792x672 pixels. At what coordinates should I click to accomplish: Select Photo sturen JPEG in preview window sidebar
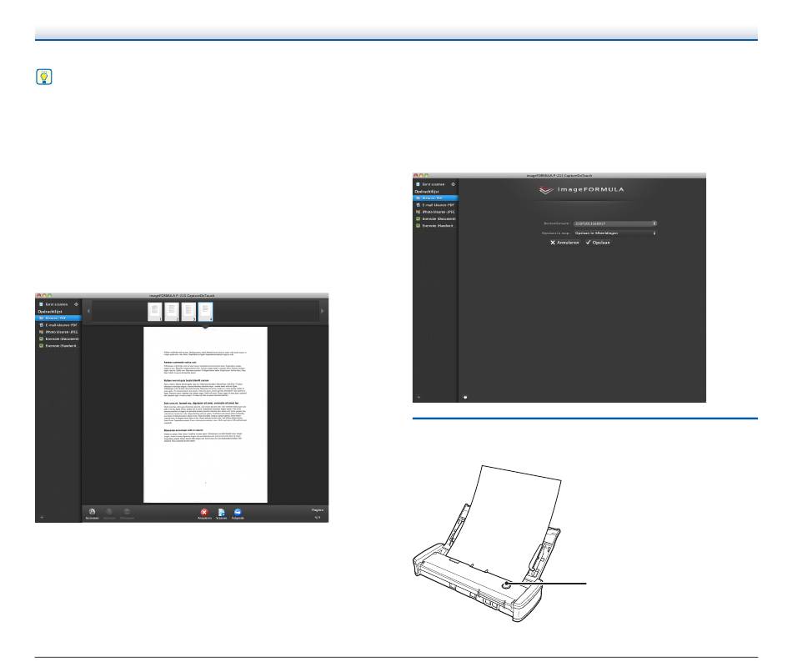(x=58, y=332)
